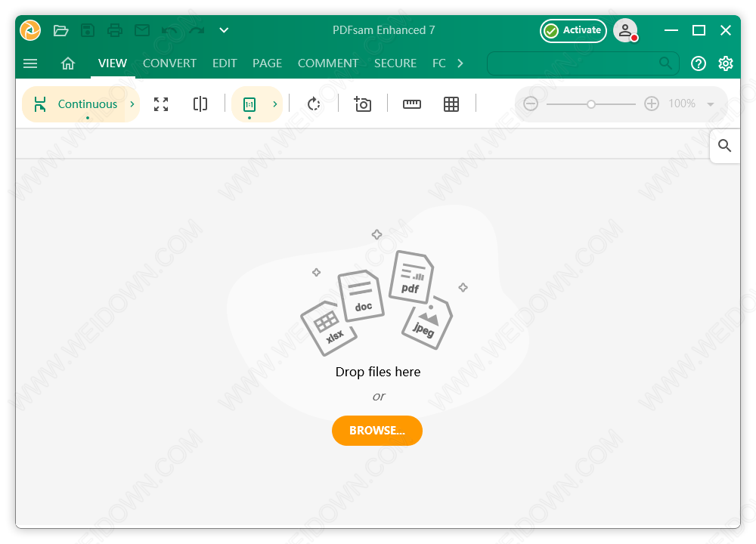
Task: Set zoom to actual size 1:1
Action: (249, 104)
